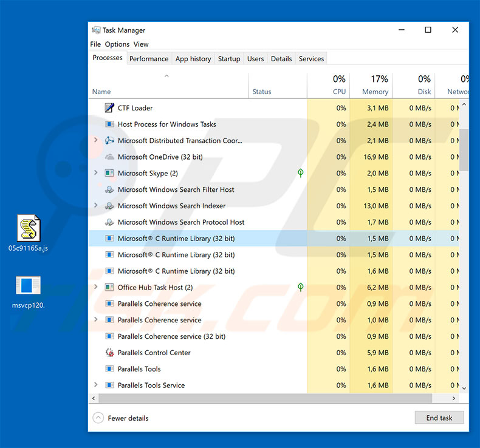Screen dimensions: 480x448
Task: Expand the Office Hub Task Host group
Action: (96, 287)
